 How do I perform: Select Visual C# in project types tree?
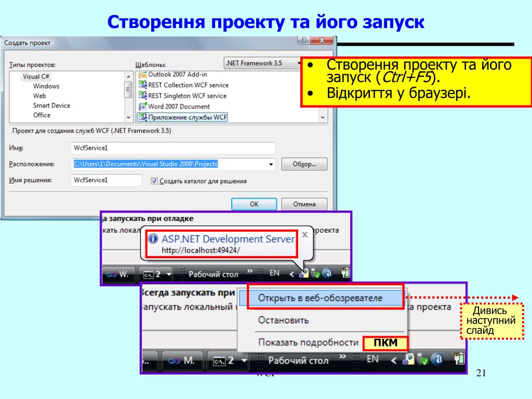click(36, 76)
